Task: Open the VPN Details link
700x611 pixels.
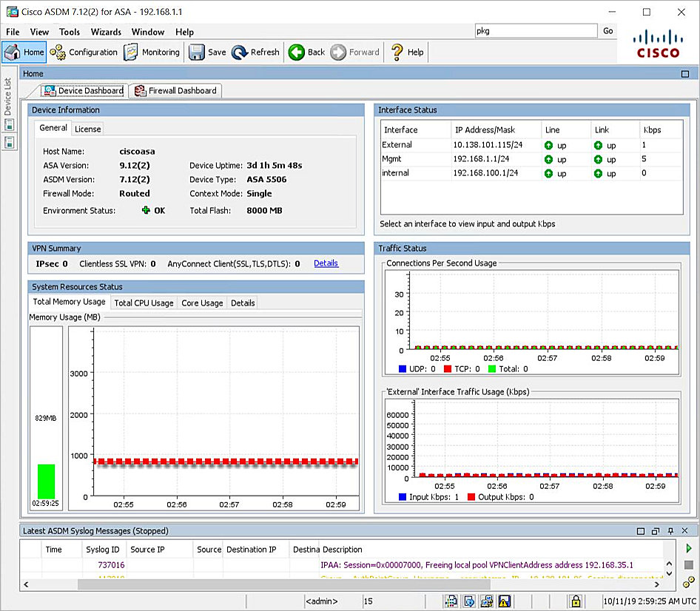Action: [326, 263]
